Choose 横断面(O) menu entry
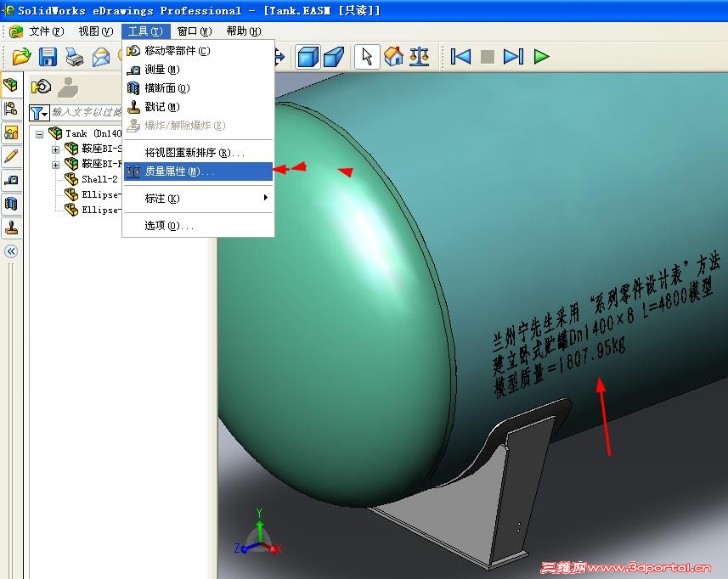Image resolution: width=728 pixels, height=579 pixels. [198, 88]
